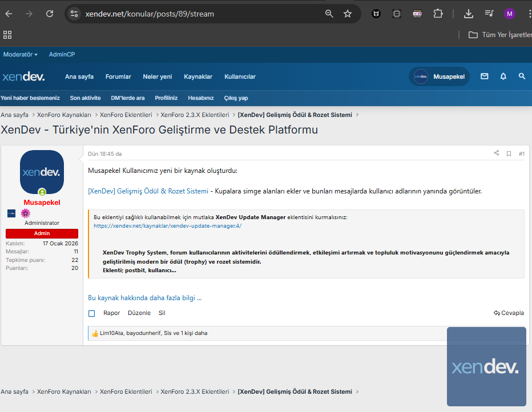Click Rapor under the post

click(x=112, y=313)
